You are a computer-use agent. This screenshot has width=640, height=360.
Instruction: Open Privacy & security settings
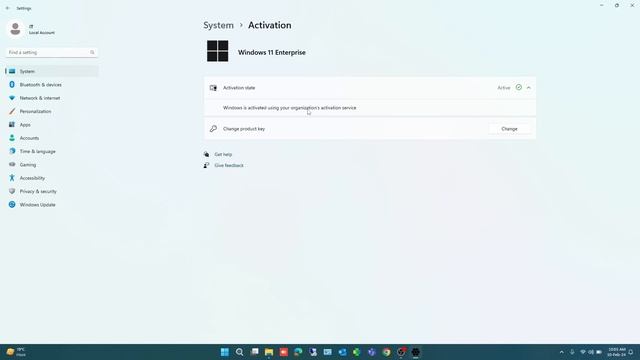click(x=51, y=191)
